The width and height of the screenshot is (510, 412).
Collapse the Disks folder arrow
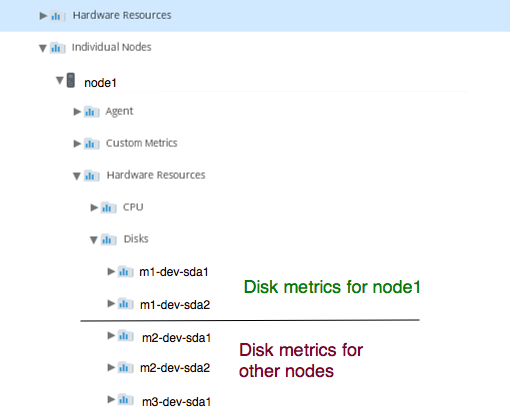94,240
